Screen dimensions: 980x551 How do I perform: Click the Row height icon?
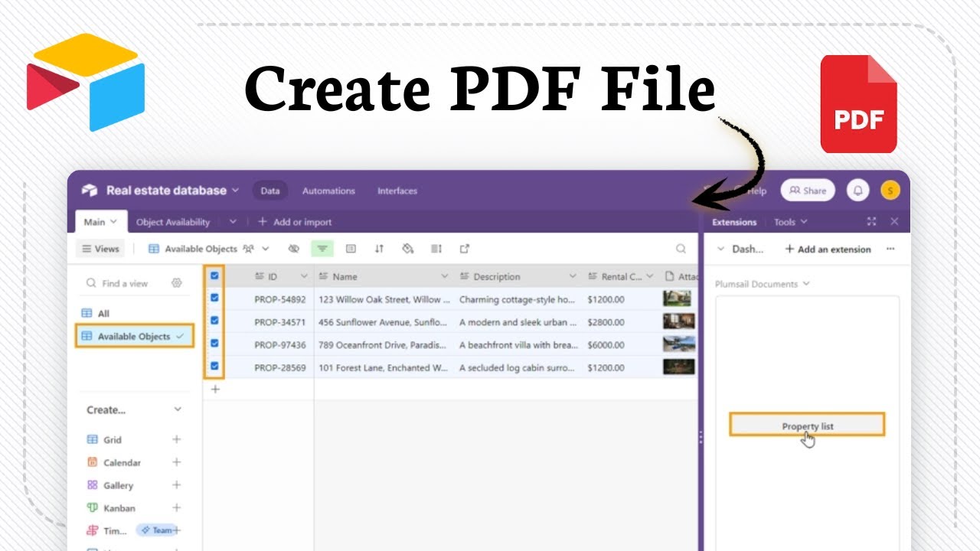pos(436,249)
